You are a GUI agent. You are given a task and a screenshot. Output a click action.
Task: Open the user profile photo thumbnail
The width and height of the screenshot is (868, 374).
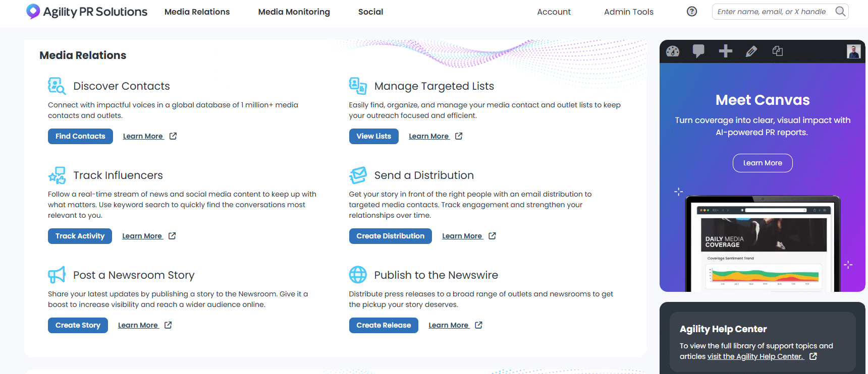(853, 51)
